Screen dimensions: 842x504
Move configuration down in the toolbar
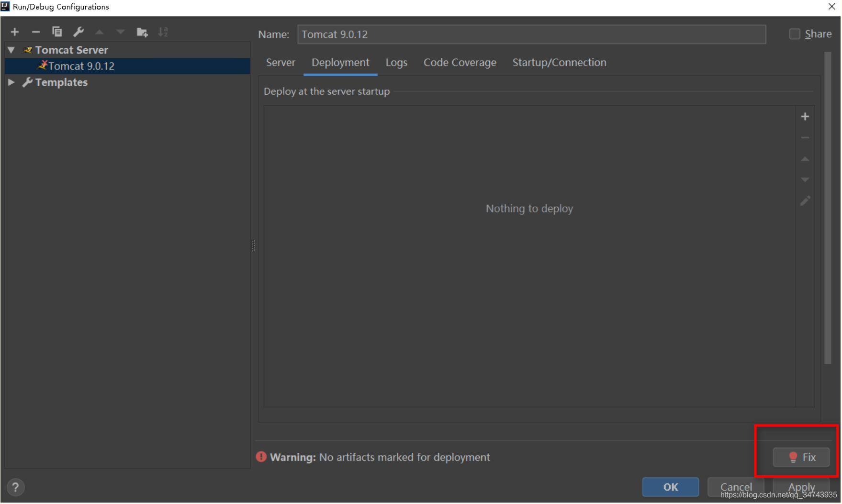(120, 32)
